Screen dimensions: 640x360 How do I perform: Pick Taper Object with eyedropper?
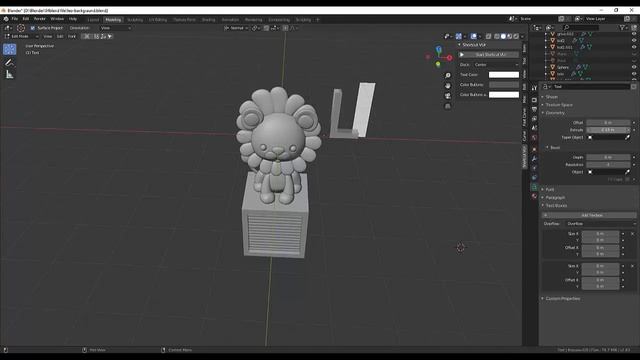627,138
